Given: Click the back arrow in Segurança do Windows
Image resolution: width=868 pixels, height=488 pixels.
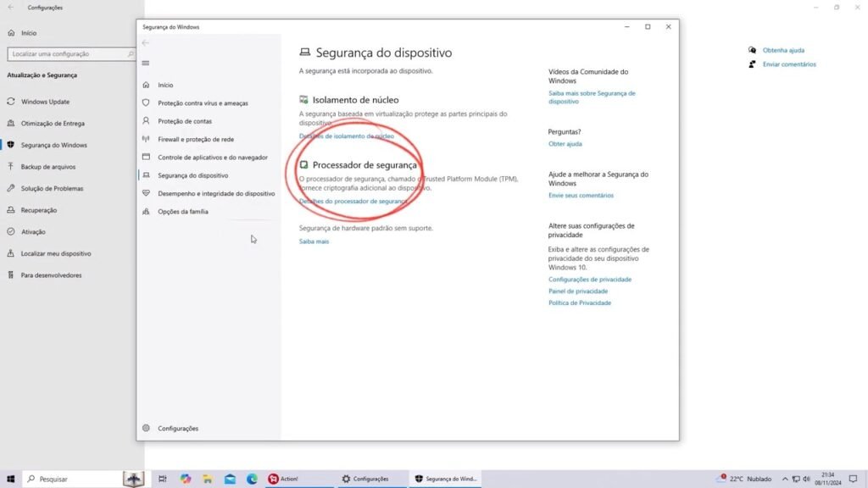Looking at the screenshot, I should [x=146, y=43].
